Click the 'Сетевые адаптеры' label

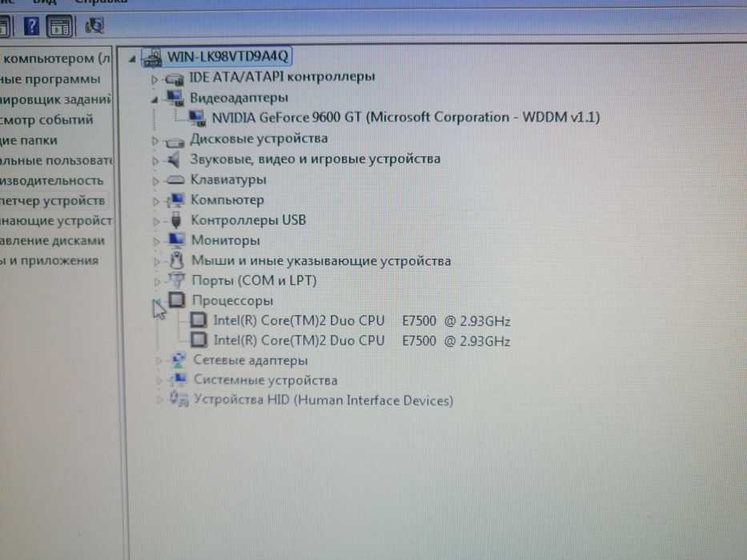click(x=251, y=361)
